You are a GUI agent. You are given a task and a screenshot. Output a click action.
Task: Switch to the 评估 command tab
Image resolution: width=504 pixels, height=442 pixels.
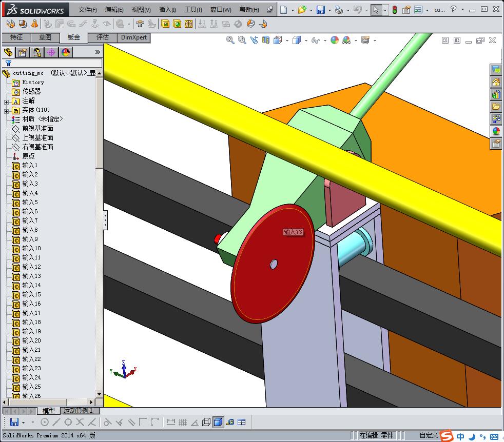(x=103, y=37)
